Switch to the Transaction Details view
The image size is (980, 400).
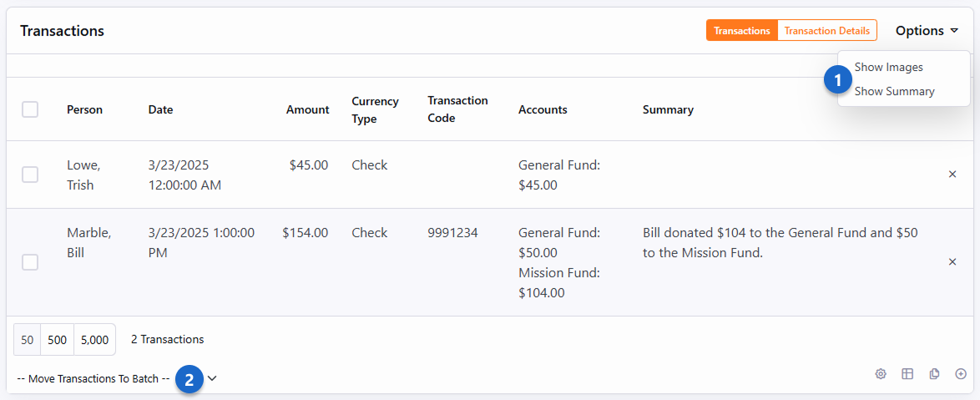coord(826,31)
